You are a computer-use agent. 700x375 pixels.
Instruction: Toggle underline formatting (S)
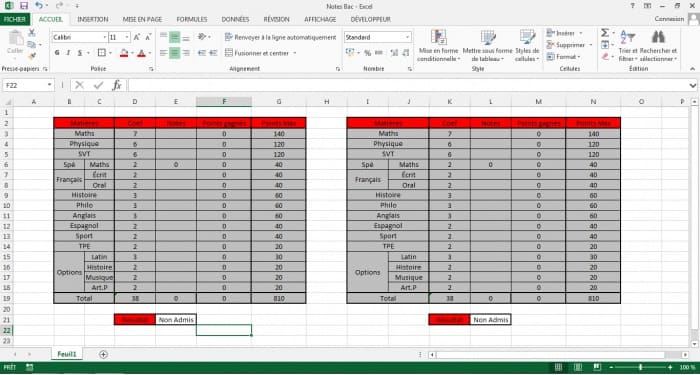(79, 53)
